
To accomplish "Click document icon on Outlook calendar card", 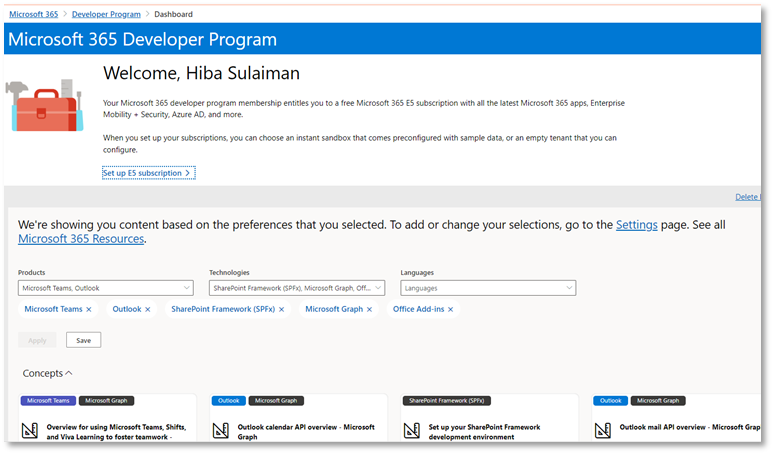I will click(220, 431).
